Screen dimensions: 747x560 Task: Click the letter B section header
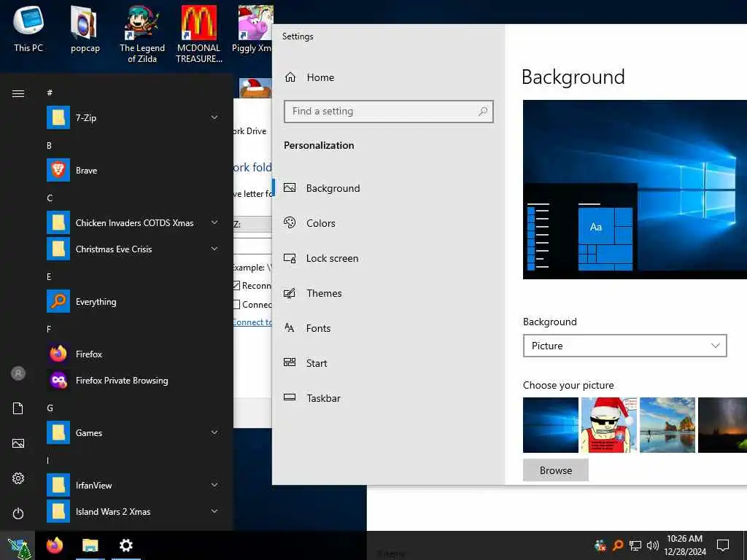click(x=49, y=145)
